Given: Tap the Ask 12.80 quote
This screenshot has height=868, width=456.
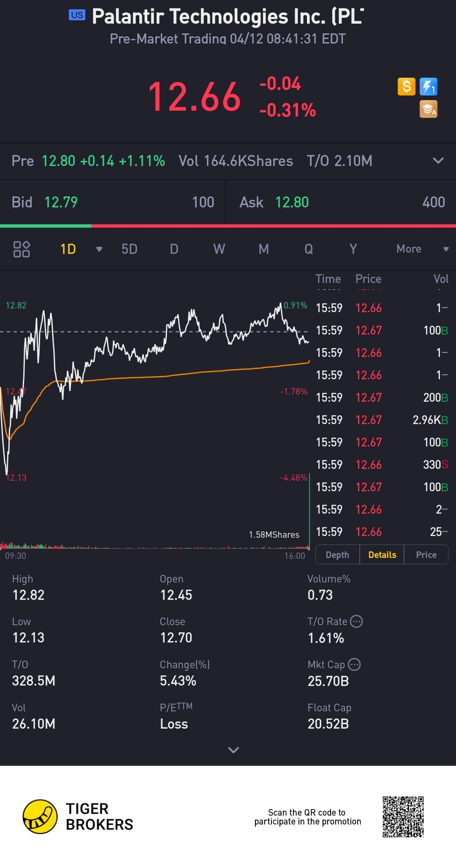Looking at the screenshot, I should tap(341, 202).
